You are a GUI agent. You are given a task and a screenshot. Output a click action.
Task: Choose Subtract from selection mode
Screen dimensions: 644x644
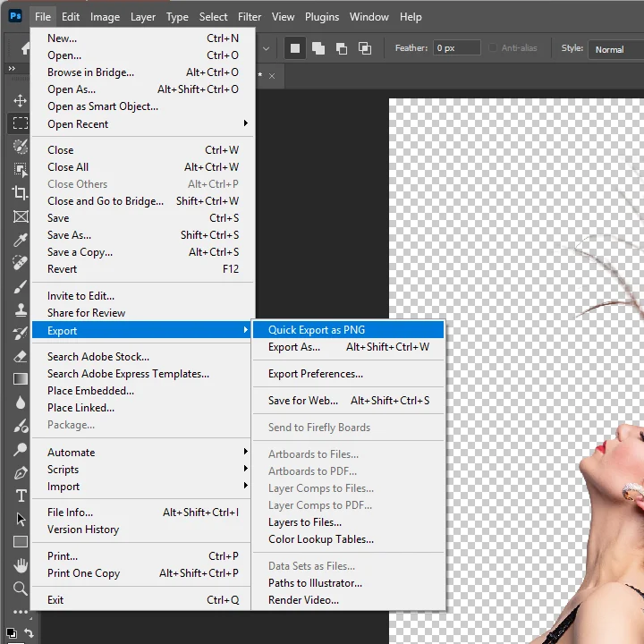coord(342,48)
